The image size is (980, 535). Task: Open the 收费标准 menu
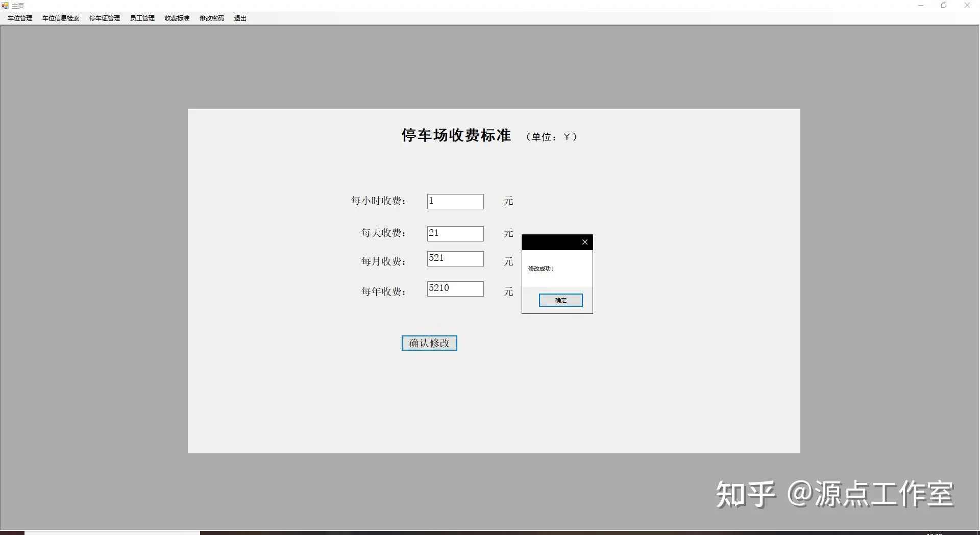[177, 18]
